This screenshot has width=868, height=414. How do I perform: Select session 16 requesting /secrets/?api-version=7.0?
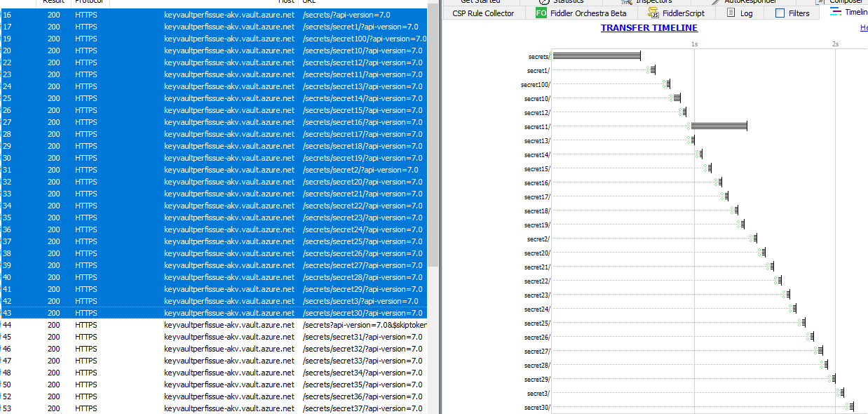[x=213, y=15]
